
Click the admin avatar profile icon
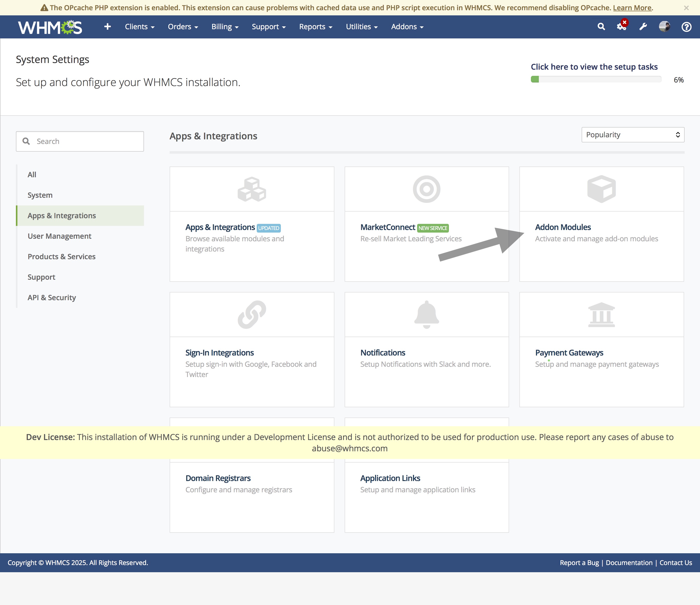[664, 26]
